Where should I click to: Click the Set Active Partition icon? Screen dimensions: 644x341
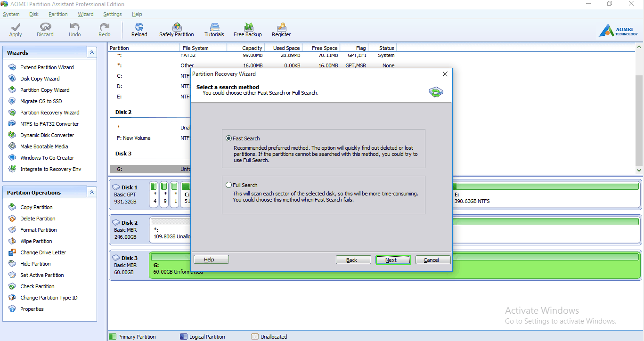point(12,275)
